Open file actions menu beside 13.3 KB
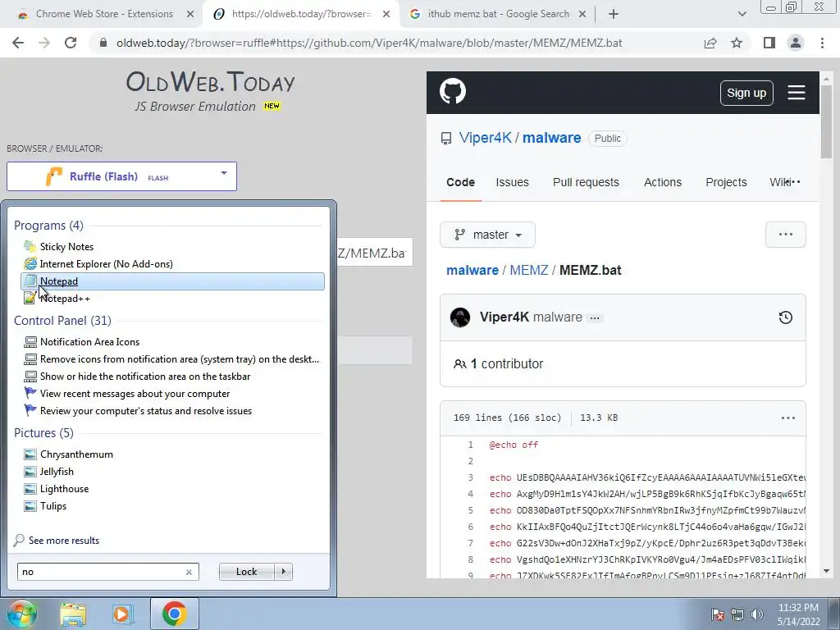840x630 pixels. pos(788,418)
